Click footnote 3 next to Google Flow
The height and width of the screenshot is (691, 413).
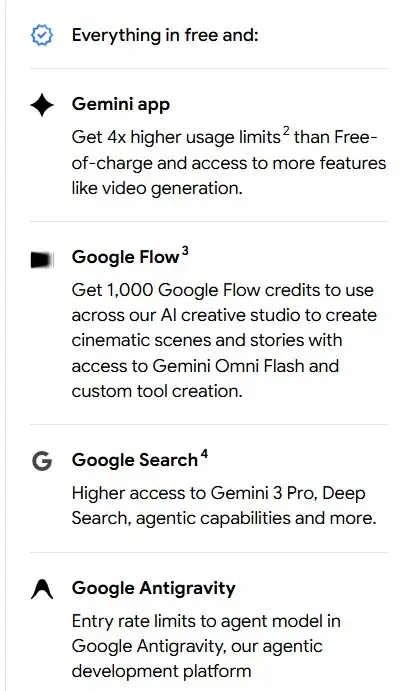(185, 251)
